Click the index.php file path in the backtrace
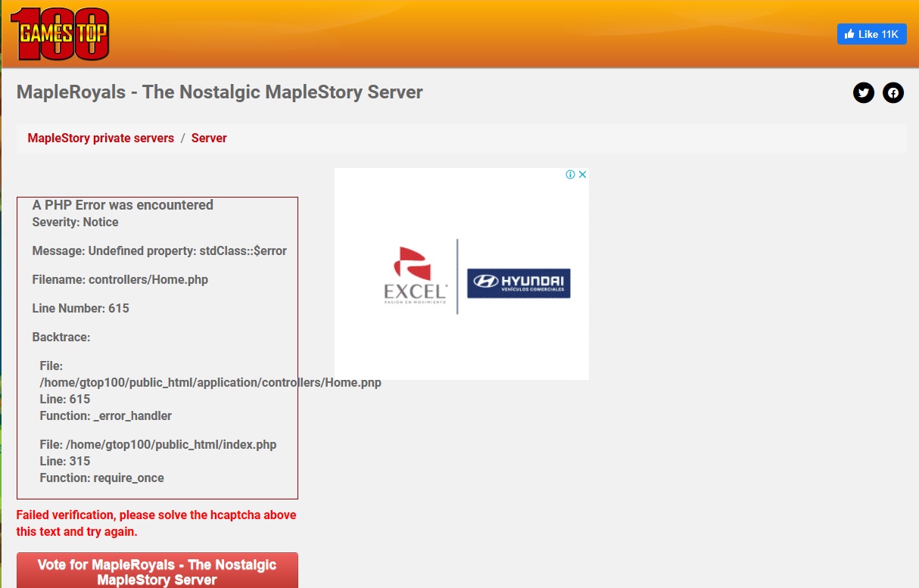The height and width of the screenshot is (588, 919). (158, 445)
